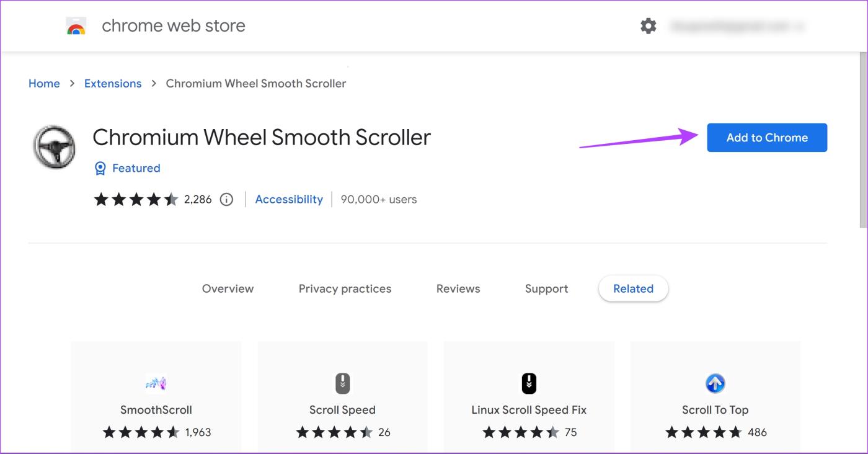Select the Overview tab

tap(227, 288)
